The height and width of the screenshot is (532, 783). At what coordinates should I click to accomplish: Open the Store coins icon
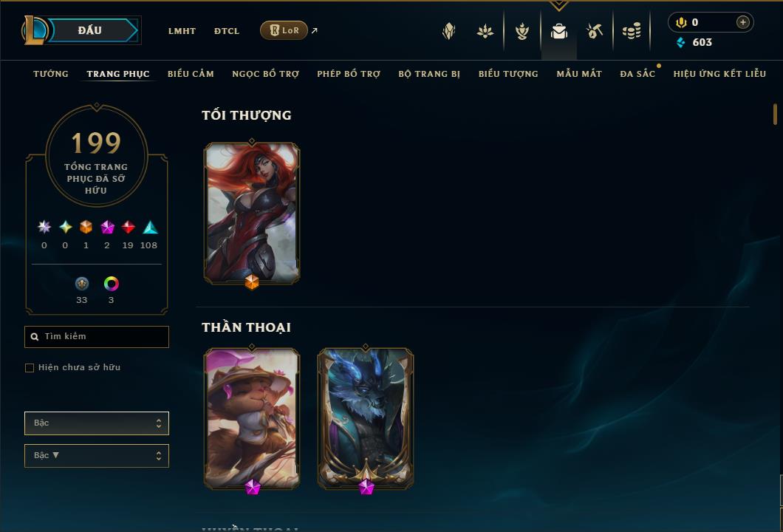tap(632, 32)
